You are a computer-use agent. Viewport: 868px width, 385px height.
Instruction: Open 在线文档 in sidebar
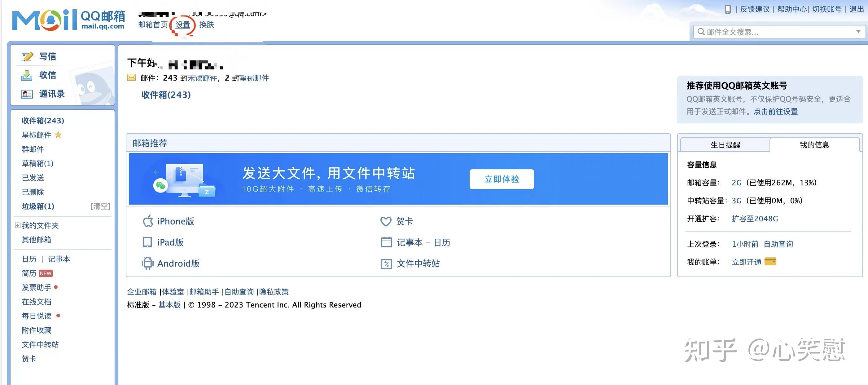coord(36,302)
